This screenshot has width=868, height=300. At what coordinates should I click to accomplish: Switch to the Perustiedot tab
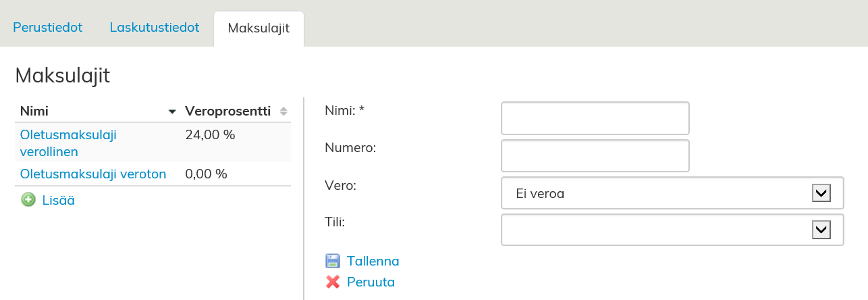(47, 28)
